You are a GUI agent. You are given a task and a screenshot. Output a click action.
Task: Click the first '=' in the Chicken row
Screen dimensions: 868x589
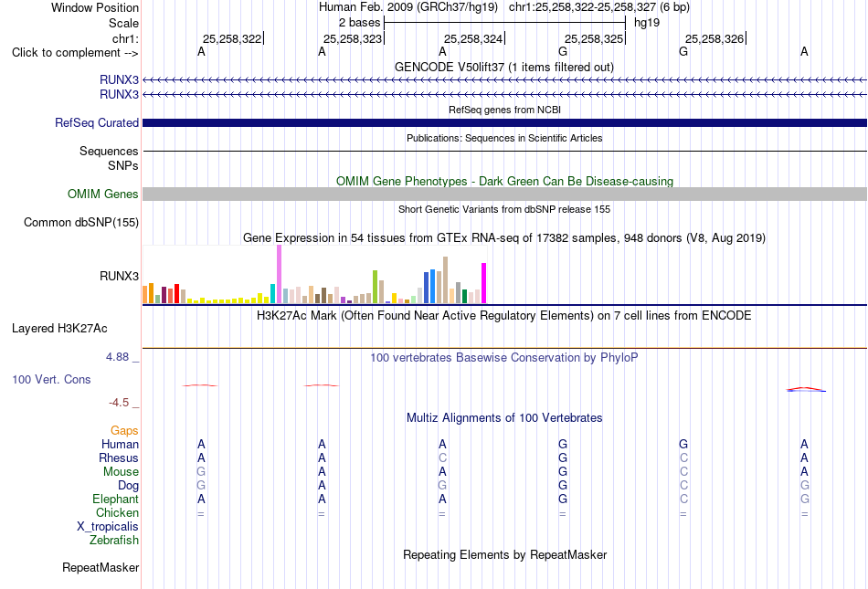pos(200,514)
